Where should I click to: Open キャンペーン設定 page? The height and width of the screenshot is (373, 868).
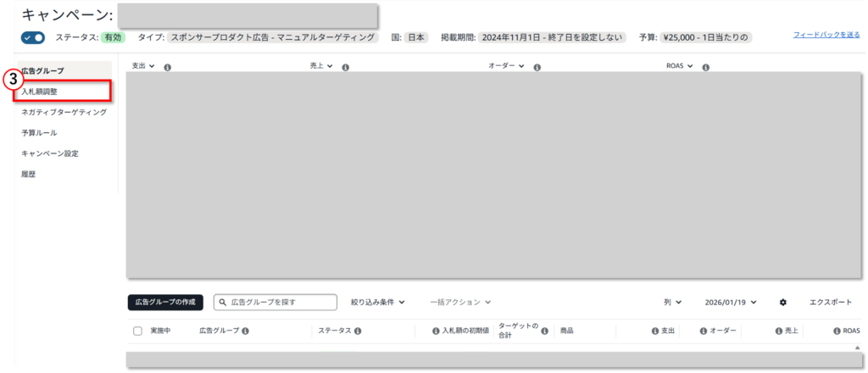(x=50, y=153)
